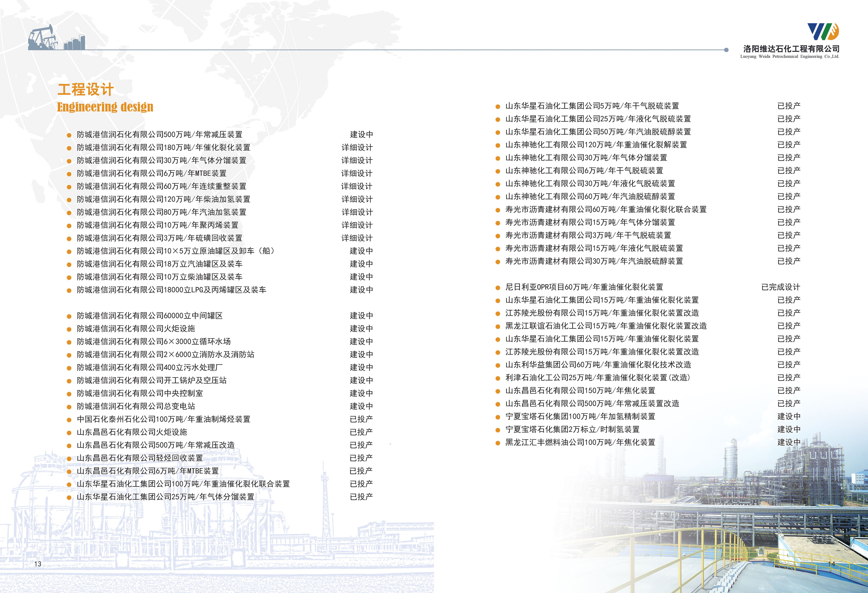Select row 黑龙江联谊石油化工公司15万吨/年重油催化裂化装置改造
Screen dimensions: 868x593
[648, 326]
